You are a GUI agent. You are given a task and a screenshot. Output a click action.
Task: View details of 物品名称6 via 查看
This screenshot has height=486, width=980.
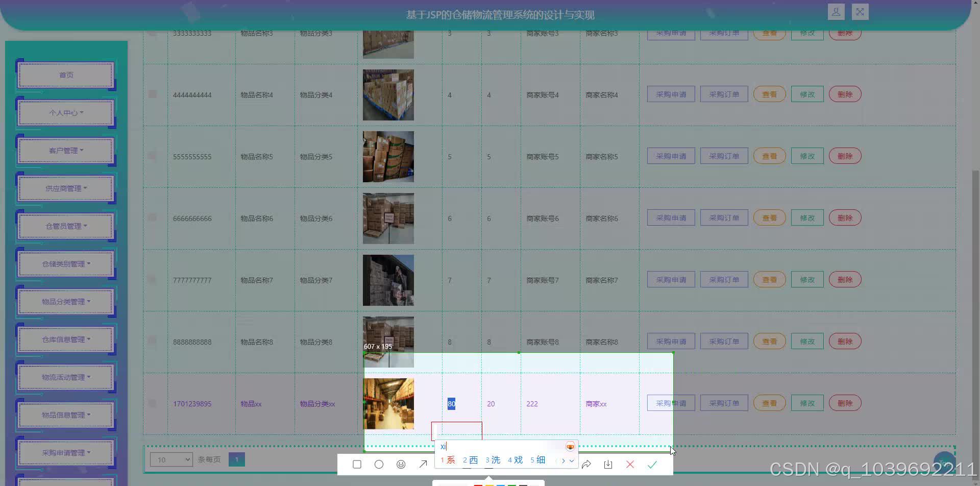(769, 218)
